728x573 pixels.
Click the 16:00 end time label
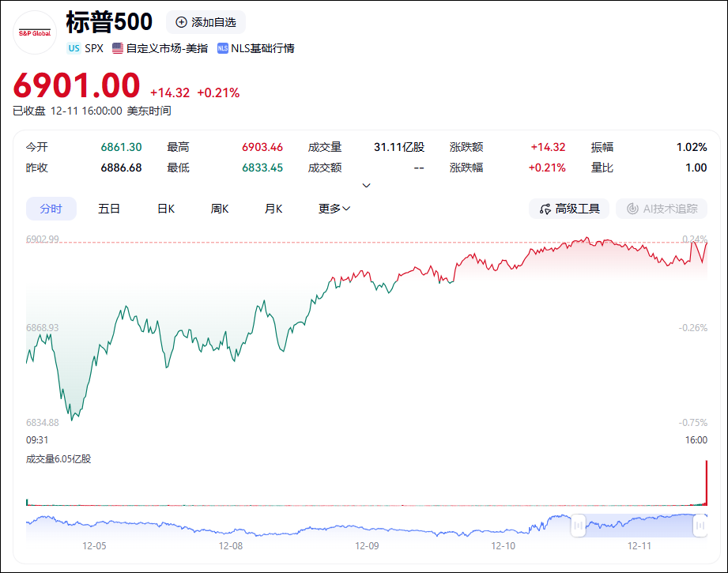coord(696,440)
